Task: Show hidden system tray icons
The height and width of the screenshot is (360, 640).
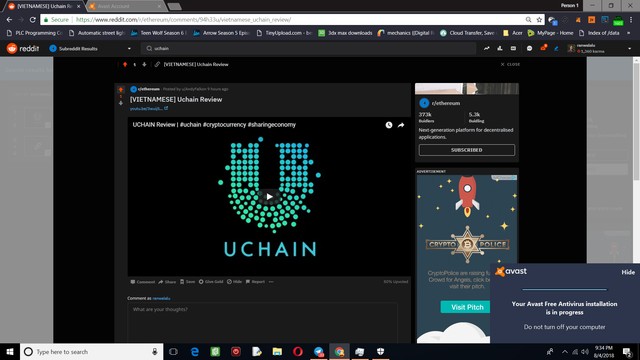Action: point(564,352)
